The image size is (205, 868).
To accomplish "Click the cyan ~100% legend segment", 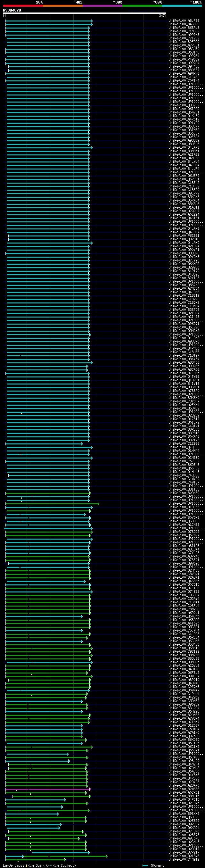I will tap(182, 6).
